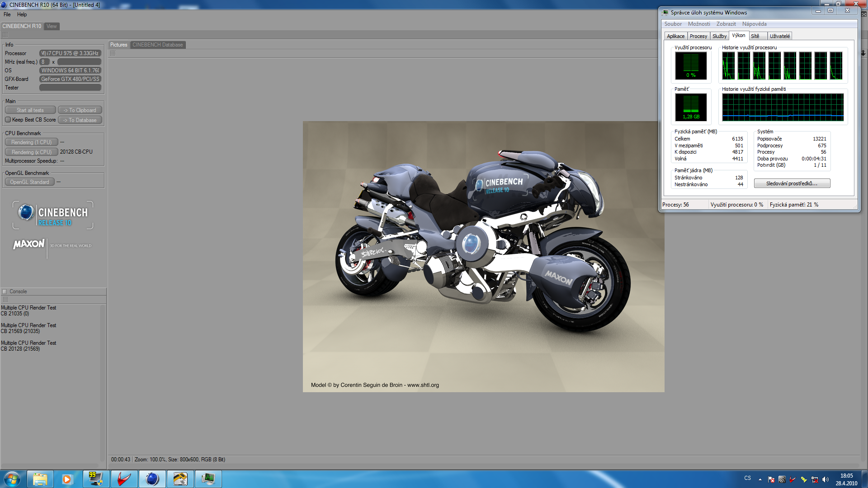Click the Využití procesoru 0 % gauge

coord(691,66)
